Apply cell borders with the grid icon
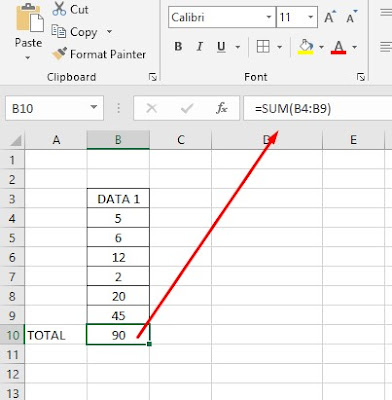This screenshot has width=392, height=400. pos(263,46)
